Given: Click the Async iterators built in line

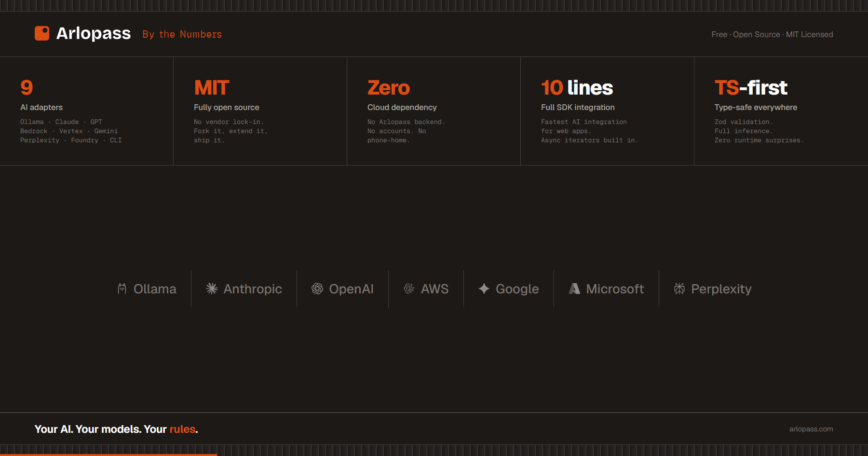Looking at the screenshot, I should (589, 140).
